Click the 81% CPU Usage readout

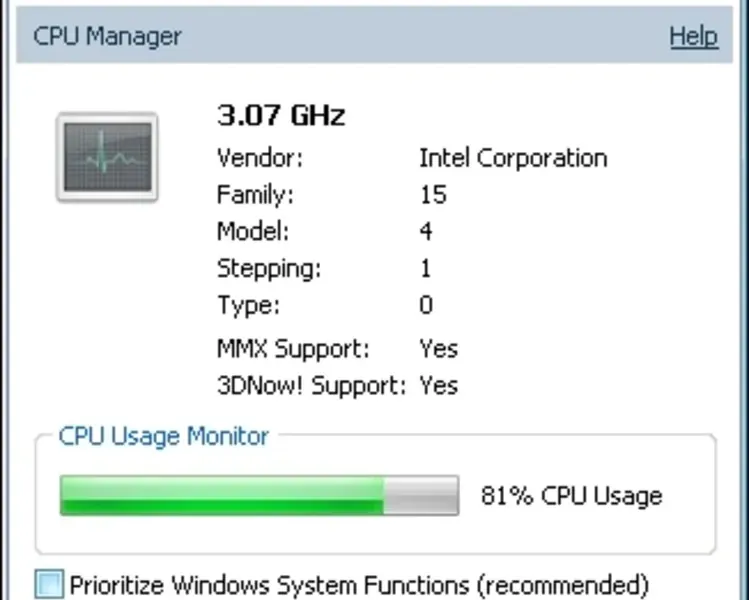[x=571, y=496]
